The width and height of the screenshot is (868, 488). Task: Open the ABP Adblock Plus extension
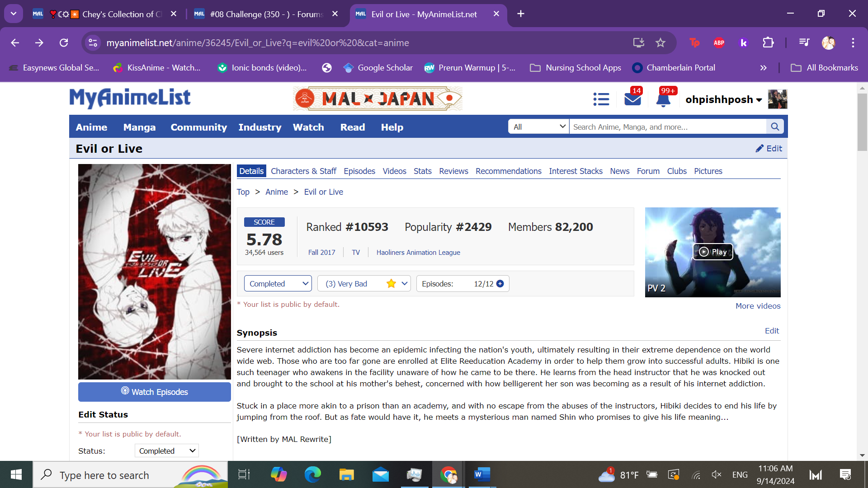coord(719,42)
